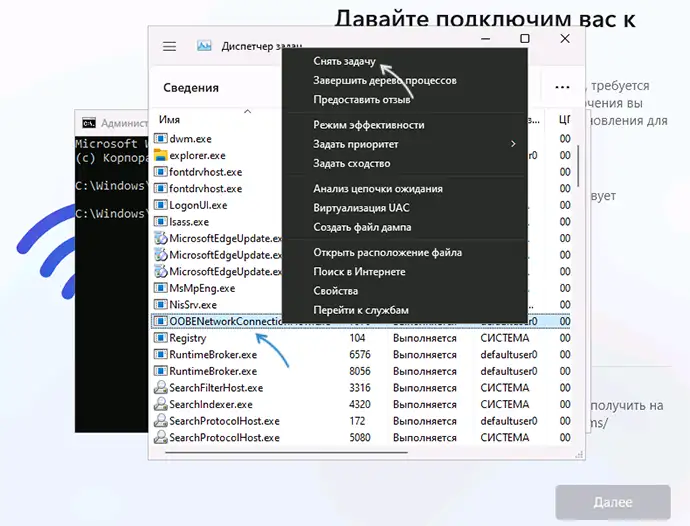Select the lsass.exe process name
Viewport: 690px width, 526px height.
point(189,222)
